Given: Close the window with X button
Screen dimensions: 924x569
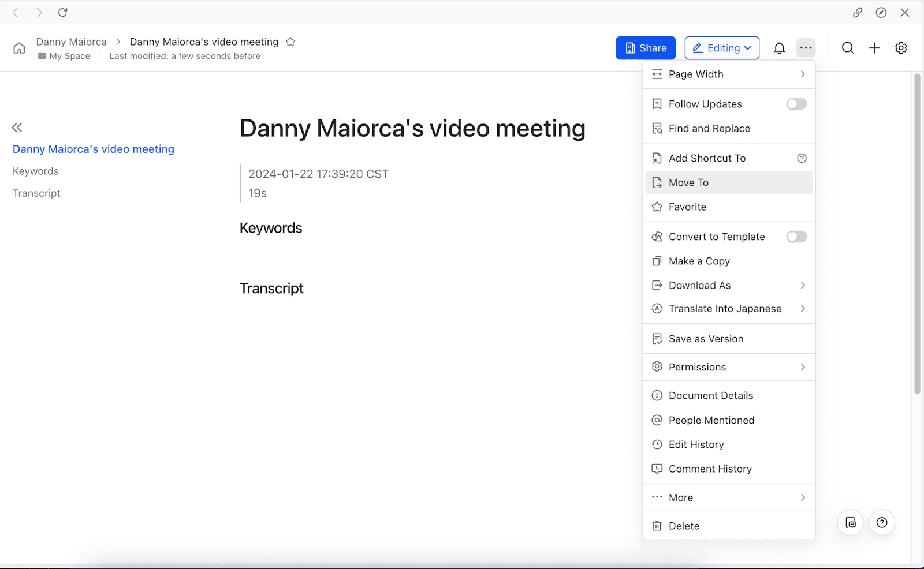Looking at the screenshot, I should (904, 12).
